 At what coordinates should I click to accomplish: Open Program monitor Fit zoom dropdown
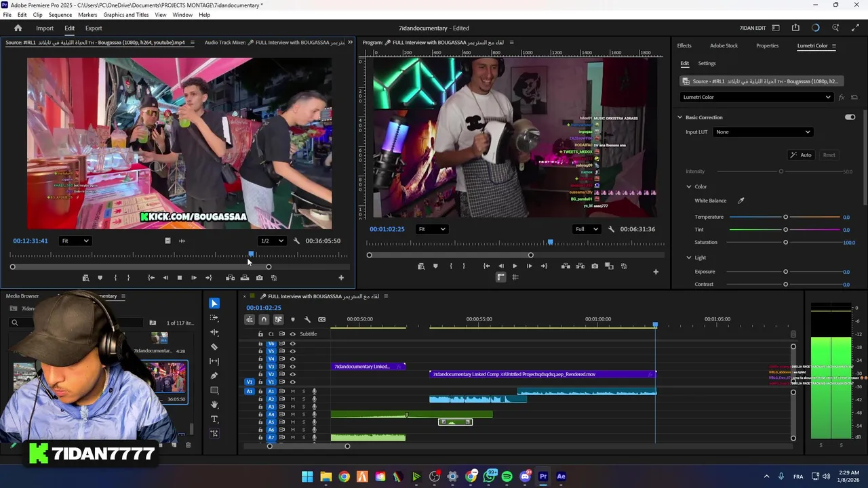[x=432, y=229]
